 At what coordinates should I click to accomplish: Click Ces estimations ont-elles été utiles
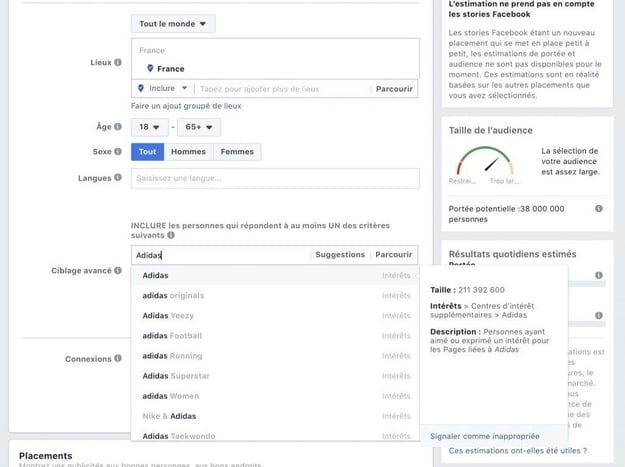518,451
